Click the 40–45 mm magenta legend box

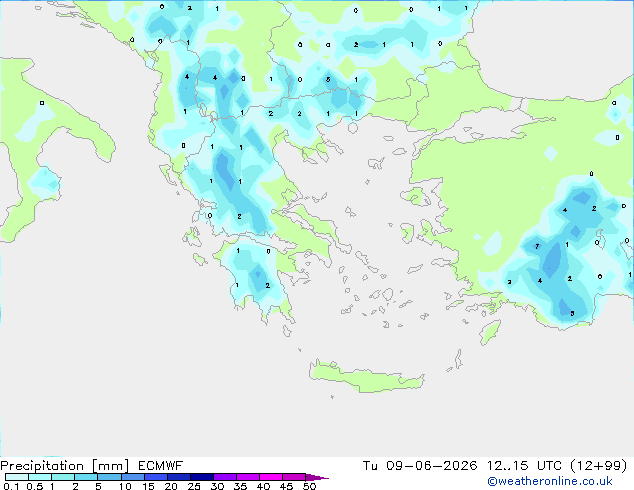[271, 477]
